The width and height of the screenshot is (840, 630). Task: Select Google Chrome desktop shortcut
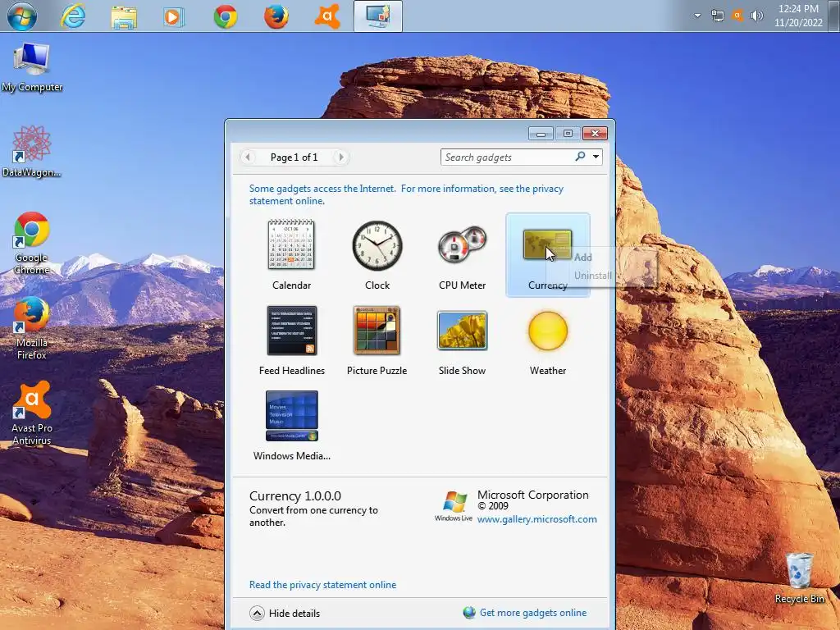pyautogui.click(x=31, y=243)
